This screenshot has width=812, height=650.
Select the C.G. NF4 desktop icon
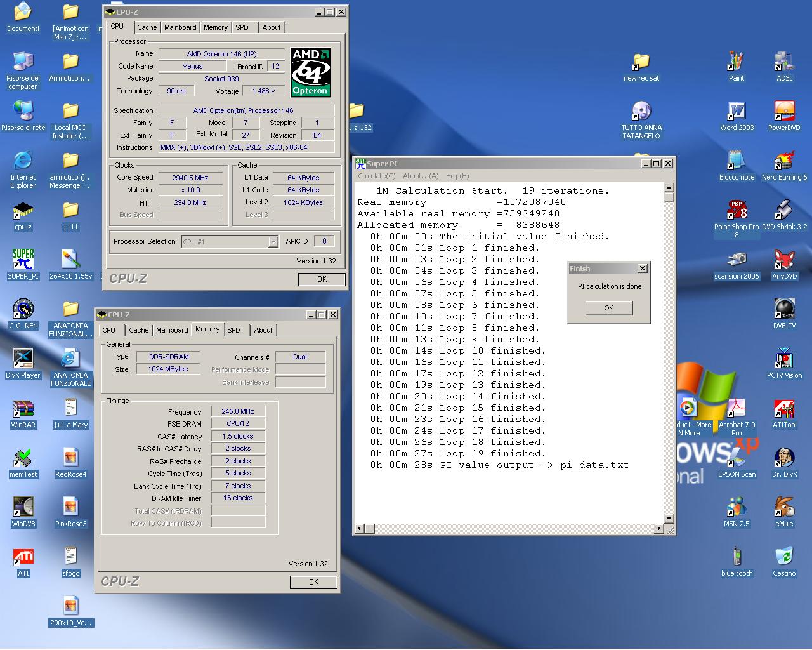click(x=23, y=314)
